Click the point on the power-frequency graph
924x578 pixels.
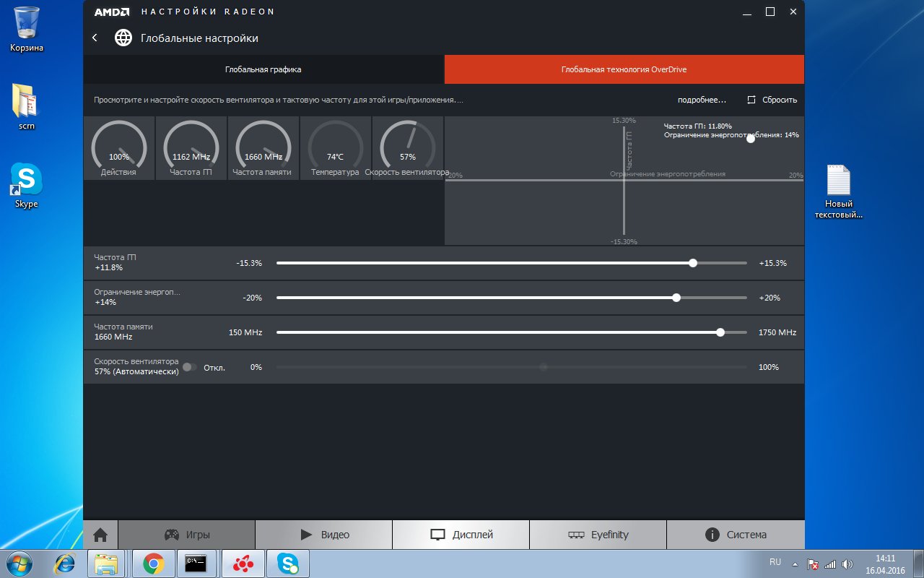(751, 139)
